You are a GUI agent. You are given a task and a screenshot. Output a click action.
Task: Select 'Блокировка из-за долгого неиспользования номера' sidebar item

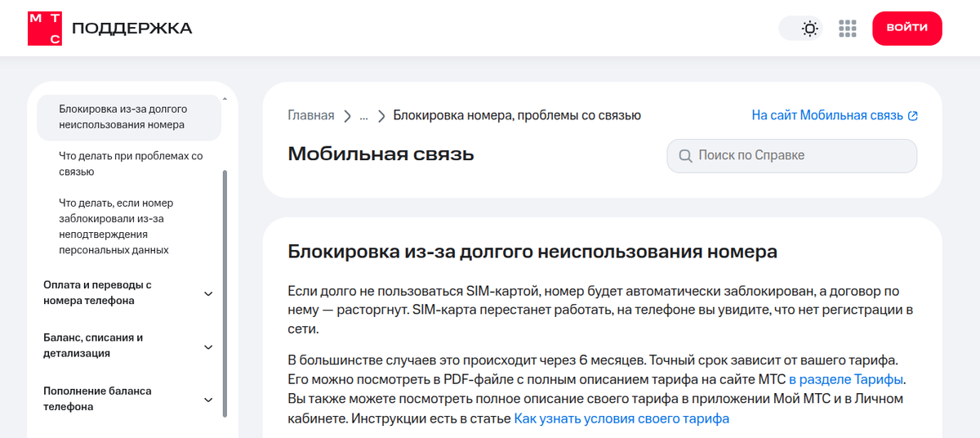129,117
